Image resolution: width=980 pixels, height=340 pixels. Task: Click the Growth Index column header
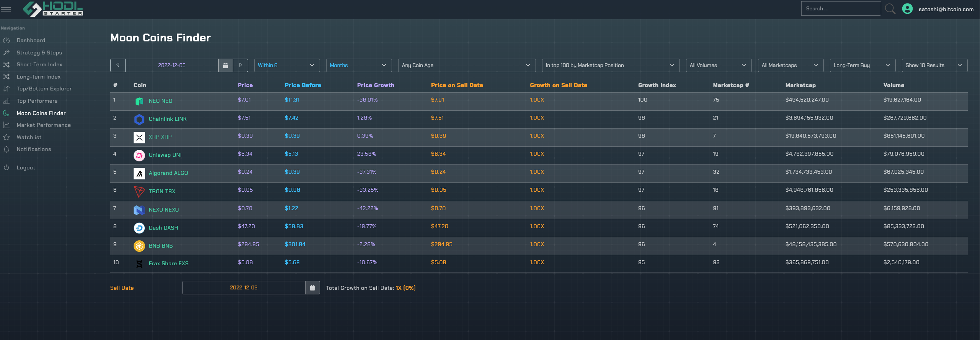click(657, 85)
